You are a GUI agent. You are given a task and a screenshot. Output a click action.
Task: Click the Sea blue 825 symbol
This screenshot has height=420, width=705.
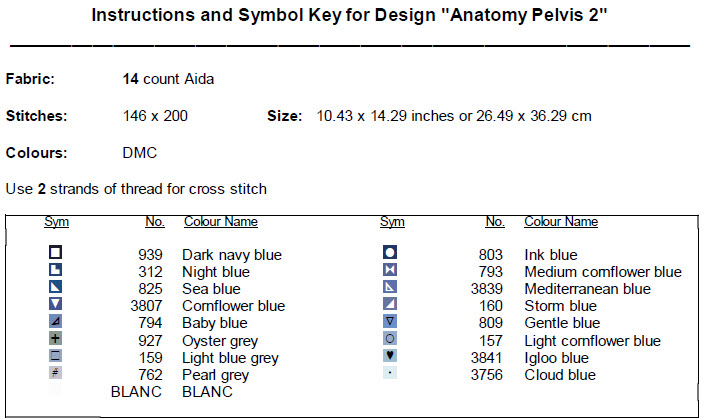56,288
